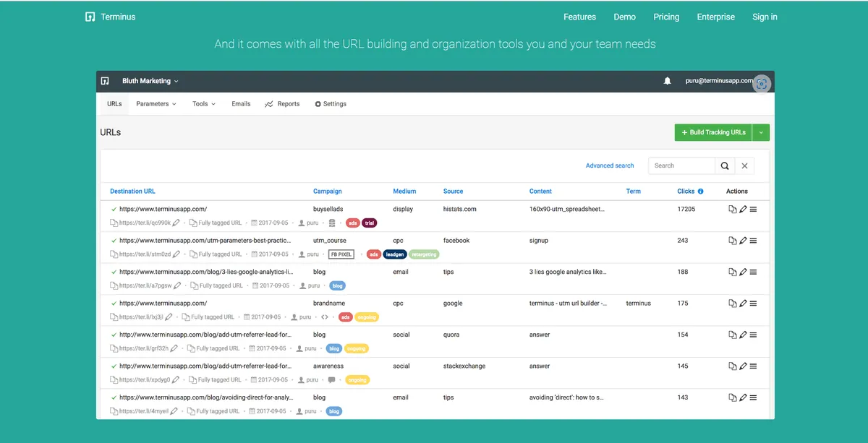The height and width of the screenshot is (443, 868).
Task: Click the notification bell icon
Action: coord(667,81)
